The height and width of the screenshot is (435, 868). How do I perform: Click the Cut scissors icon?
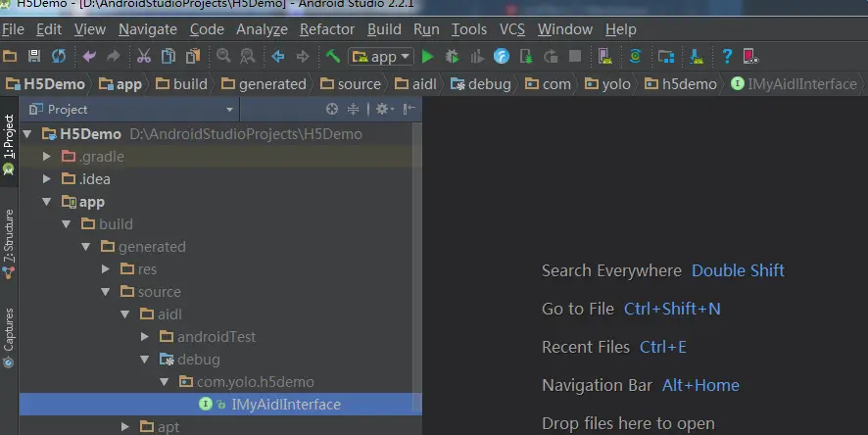click(144, 56)
